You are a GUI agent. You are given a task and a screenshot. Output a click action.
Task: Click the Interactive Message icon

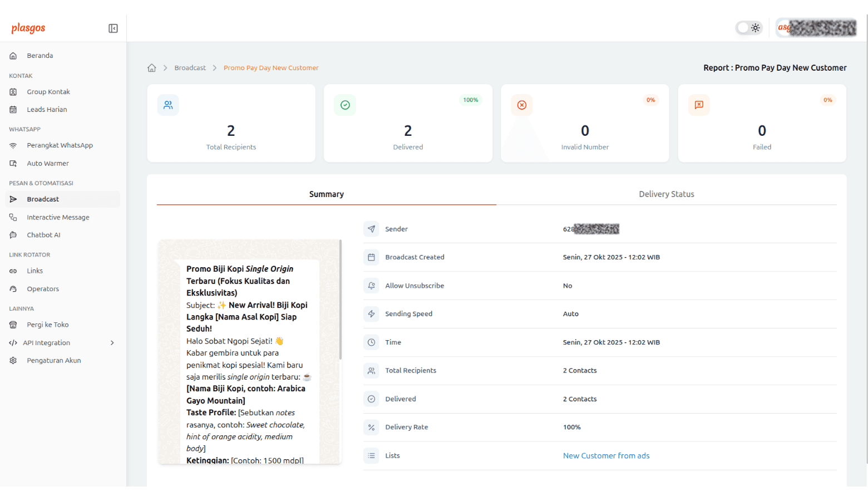click(13, 218)
